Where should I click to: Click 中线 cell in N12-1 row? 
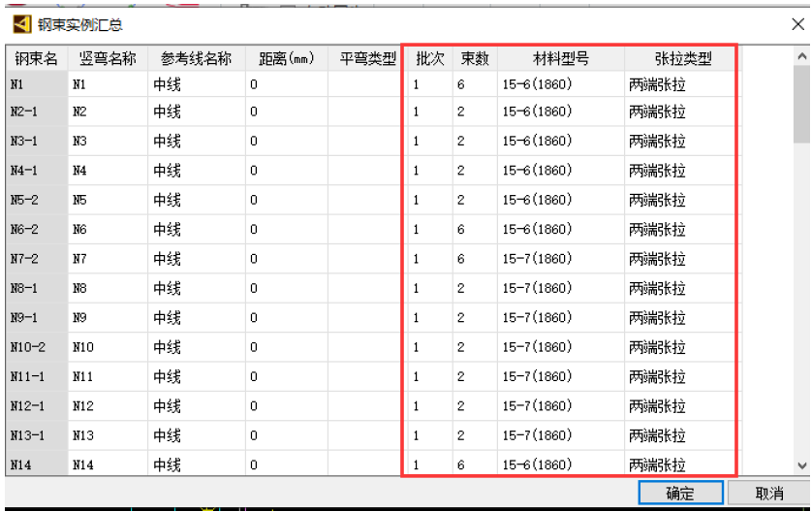click(197, 405)
